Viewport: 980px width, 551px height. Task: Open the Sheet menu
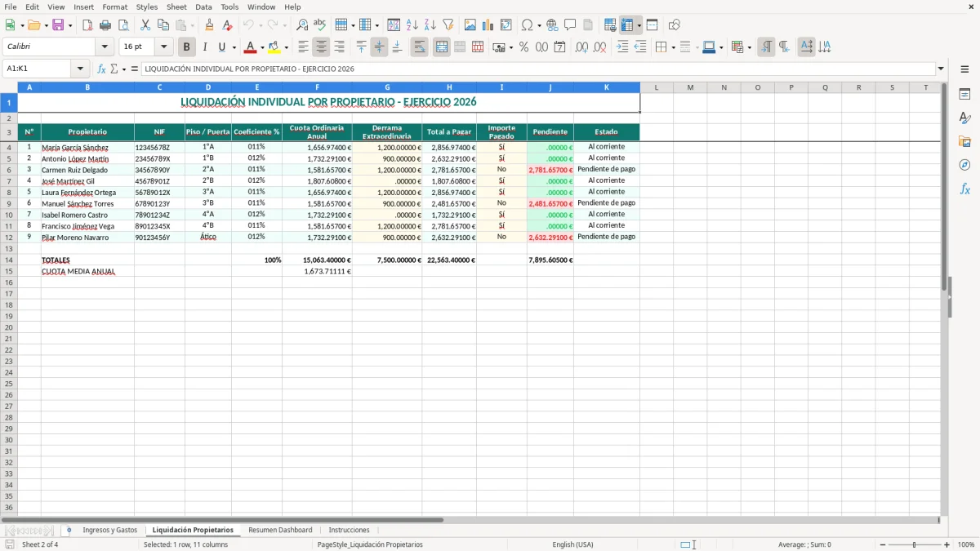[x=176, y=7]
